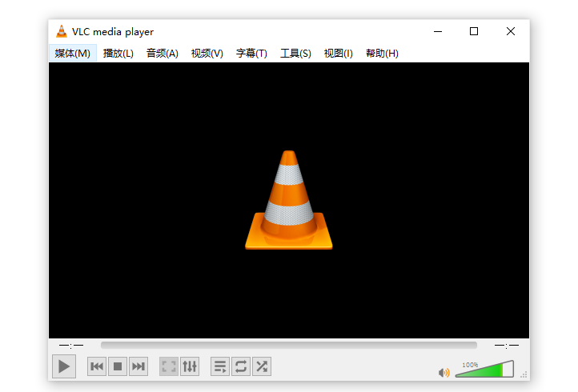Skip to previous media track
This screenshot has height=392, width=578.
[x=97, y=366]
